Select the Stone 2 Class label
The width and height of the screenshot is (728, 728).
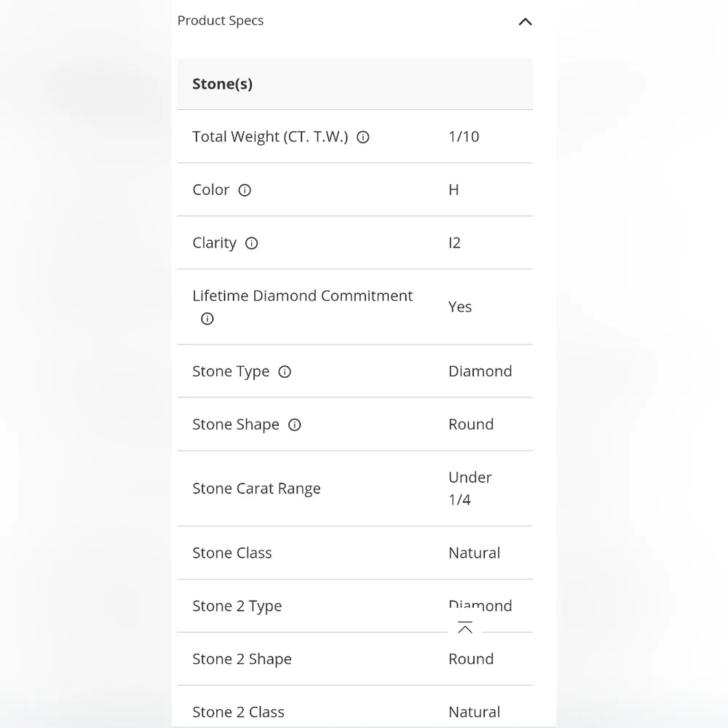pyautogui.click(x=238, y=712)
